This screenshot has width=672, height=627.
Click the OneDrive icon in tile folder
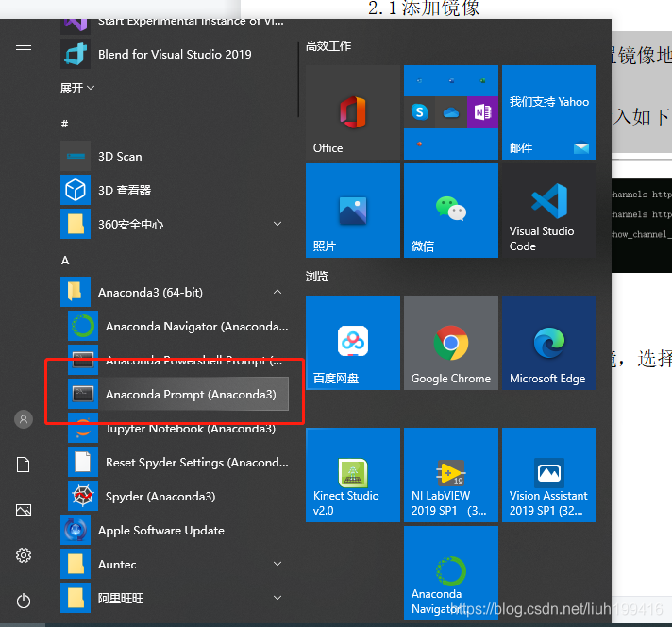coord(451,112)
